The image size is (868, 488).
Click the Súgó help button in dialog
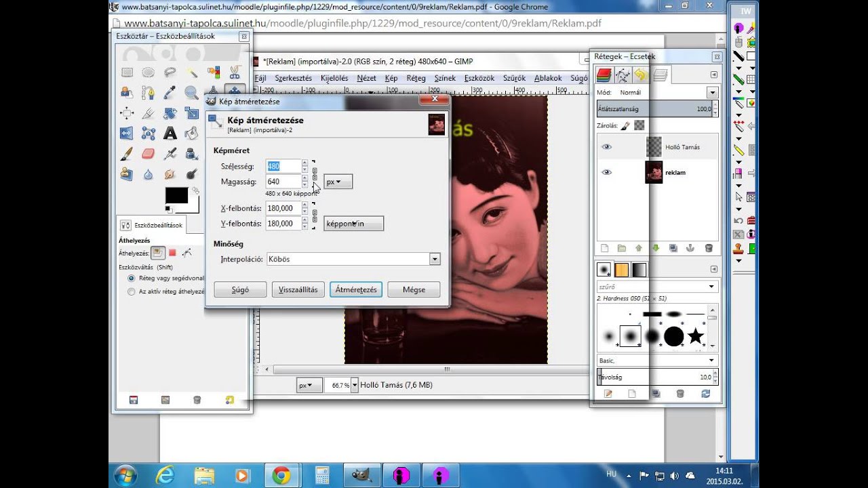(240, 289)
